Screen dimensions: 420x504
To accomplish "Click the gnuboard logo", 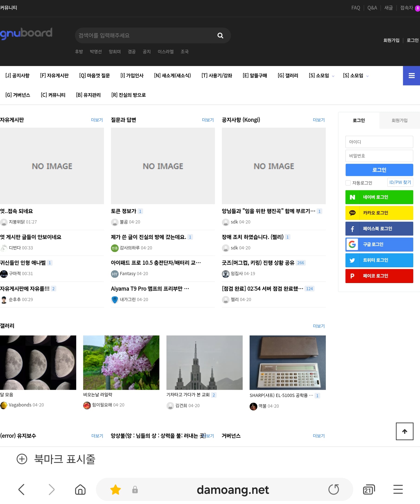I will (x=26, y=34).
